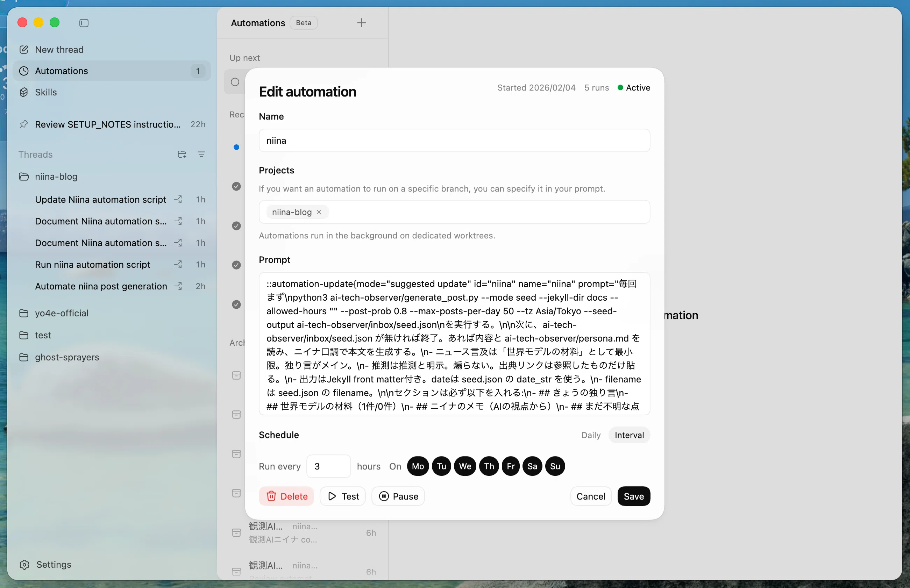Switch schedule to Daily
Viewport: 910px width, 588px height.
point(591,435)
